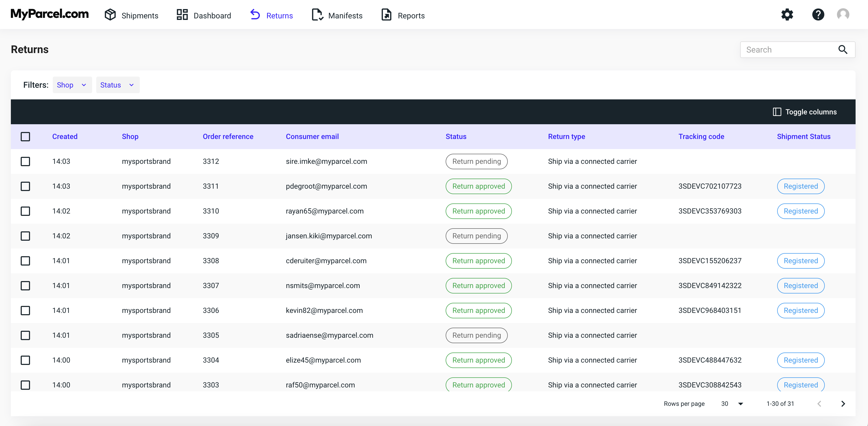Go to the next page arrow
This screenshot has height=426, width=868.
[843, 404]
